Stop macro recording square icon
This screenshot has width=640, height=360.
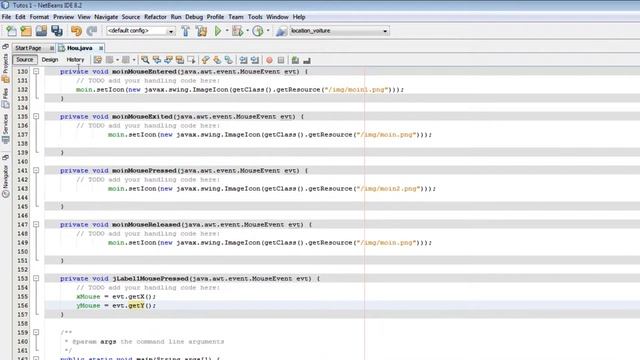click(x=281, y=60)
